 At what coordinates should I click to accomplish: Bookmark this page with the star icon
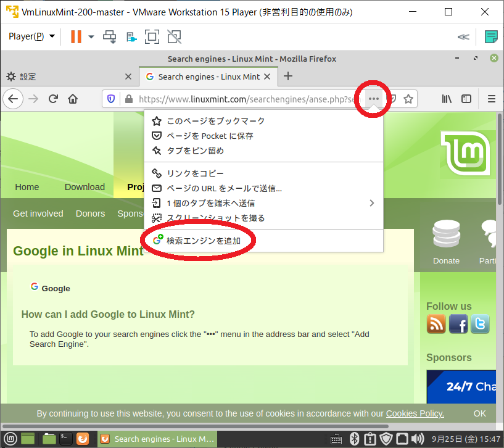408,99
